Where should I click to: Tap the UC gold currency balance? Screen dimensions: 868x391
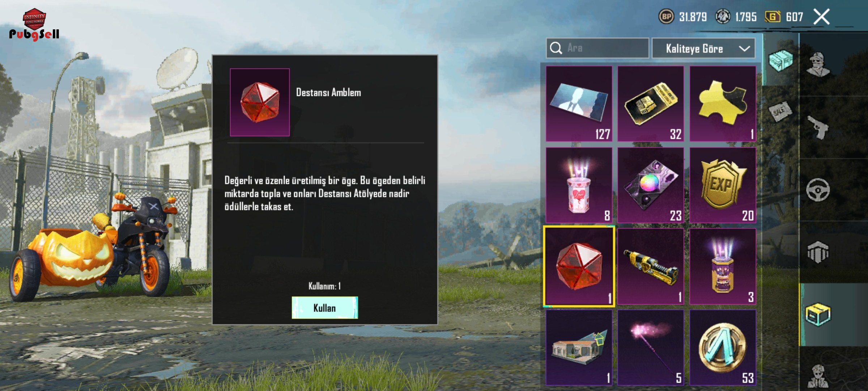pyautogui.click(x=784, y=17)
